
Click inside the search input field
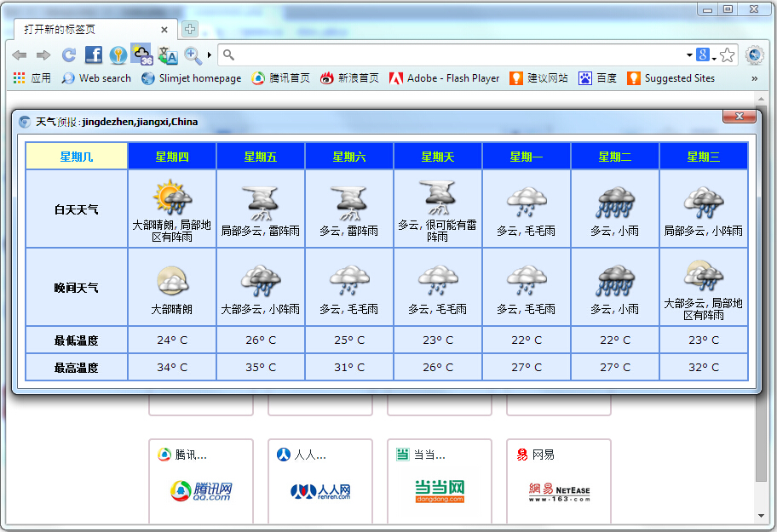(x=426, y=54)
